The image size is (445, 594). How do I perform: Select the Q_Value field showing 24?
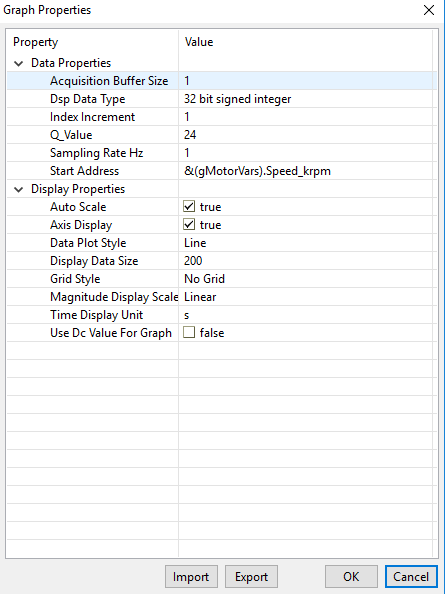(308, 135)
